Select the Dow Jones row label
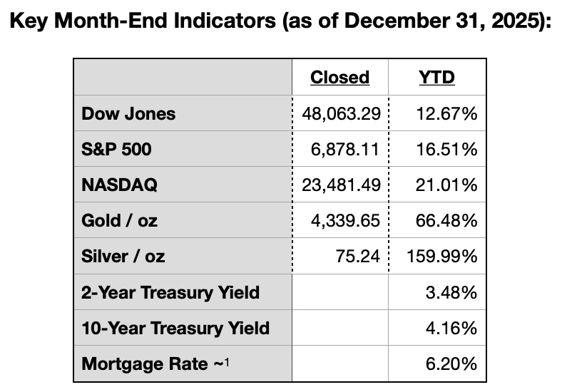The image size is (562, 392). (128, 113)
